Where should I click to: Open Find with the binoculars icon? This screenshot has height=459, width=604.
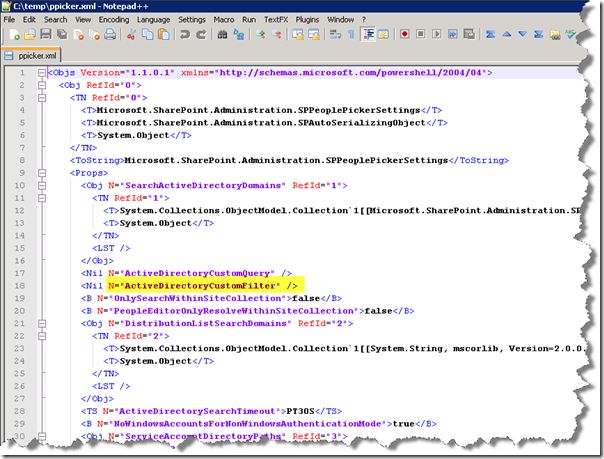pos(222,35)
